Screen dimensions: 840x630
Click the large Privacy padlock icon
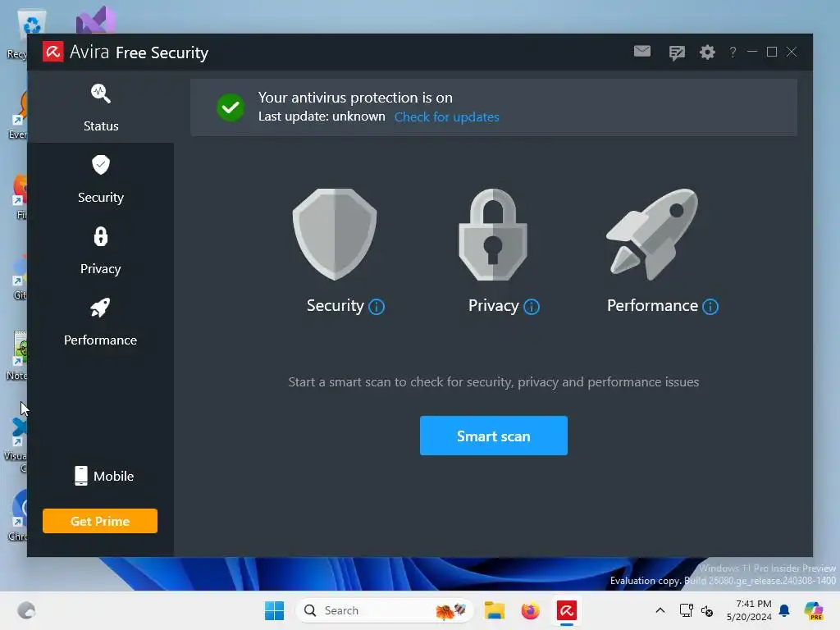tap(493, 234)
